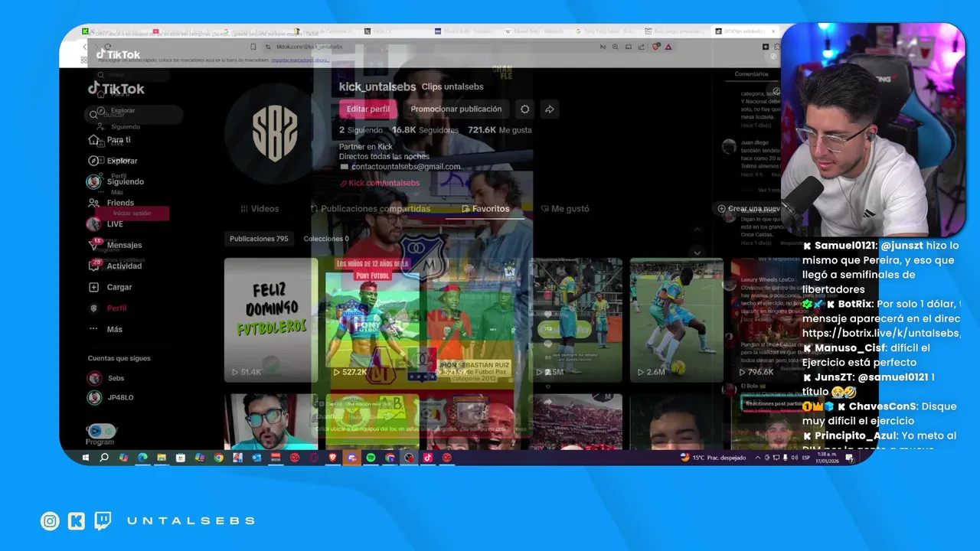The image size is (980, 551).
Task: Open Google Chrome from the taskbar
Action: pos(218,458)
